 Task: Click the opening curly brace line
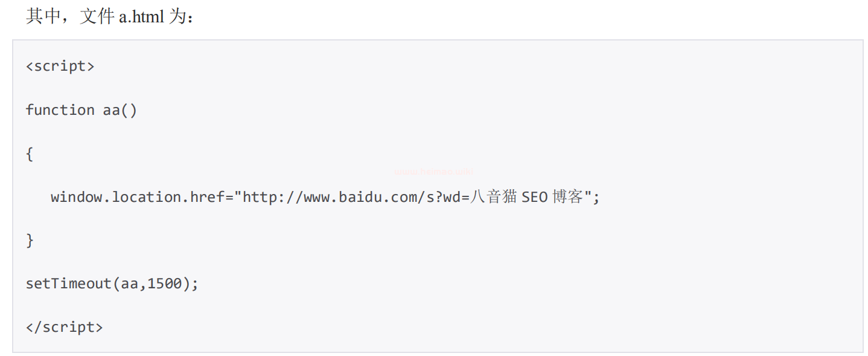point(30,154)
